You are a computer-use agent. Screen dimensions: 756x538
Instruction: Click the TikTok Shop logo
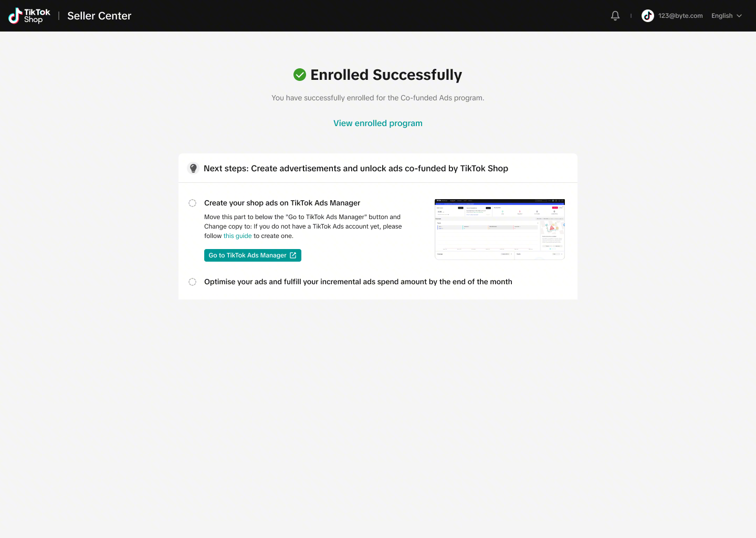[x=29, y=16]
